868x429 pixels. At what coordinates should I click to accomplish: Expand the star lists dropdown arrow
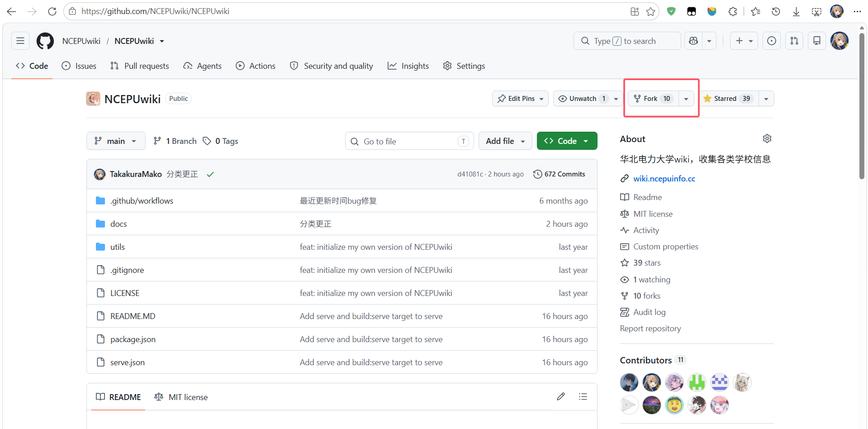pos(766,99)
